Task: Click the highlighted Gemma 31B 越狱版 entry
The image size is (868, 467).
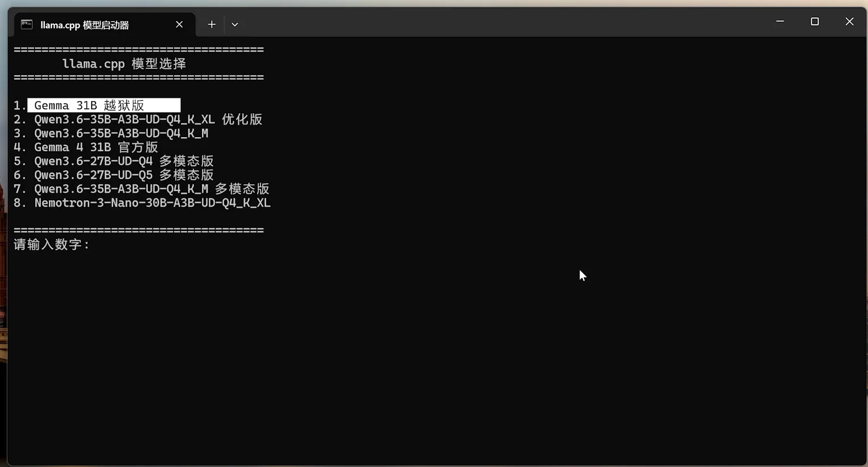Action: coord(104,105)
